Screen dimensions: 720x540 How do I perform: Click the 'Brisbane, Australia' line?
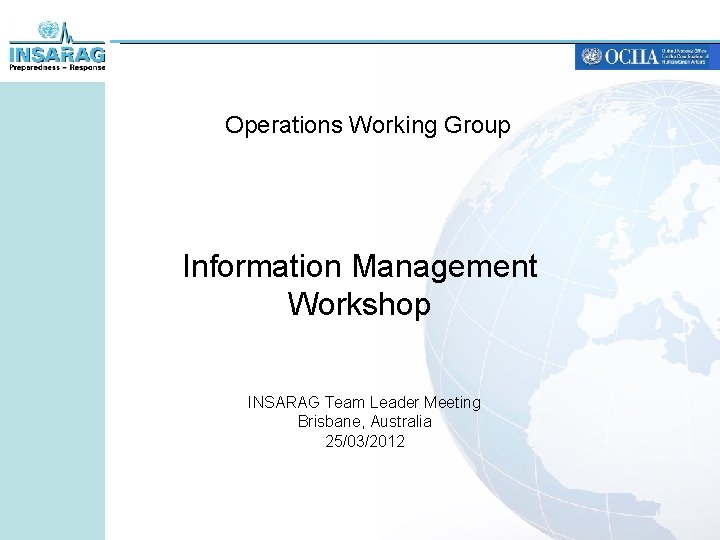click(x=365, y=422)
